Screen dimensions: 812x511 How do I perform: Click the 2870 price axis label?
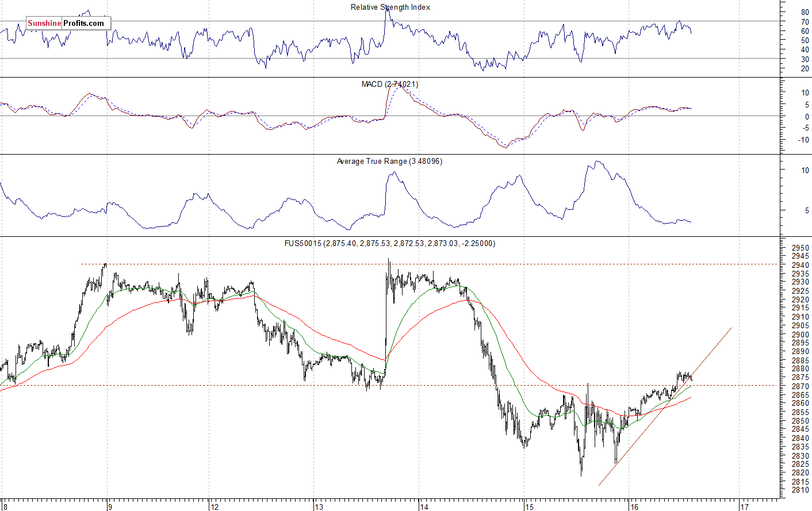(800, 386)
